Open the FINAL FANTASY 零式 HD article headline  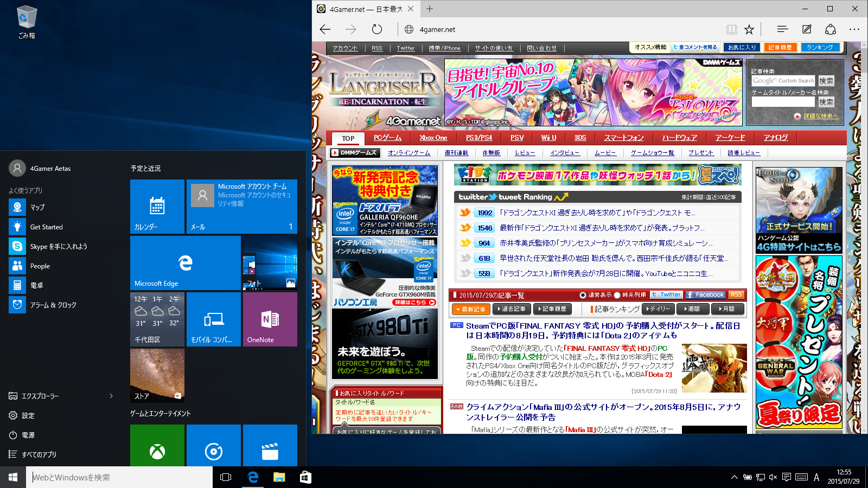[x=603, y=330]
